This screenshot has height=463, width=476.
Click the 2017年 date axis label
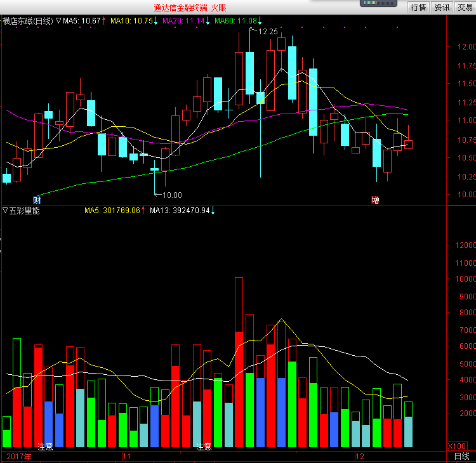pyautogui.click(x=19, y=456)
